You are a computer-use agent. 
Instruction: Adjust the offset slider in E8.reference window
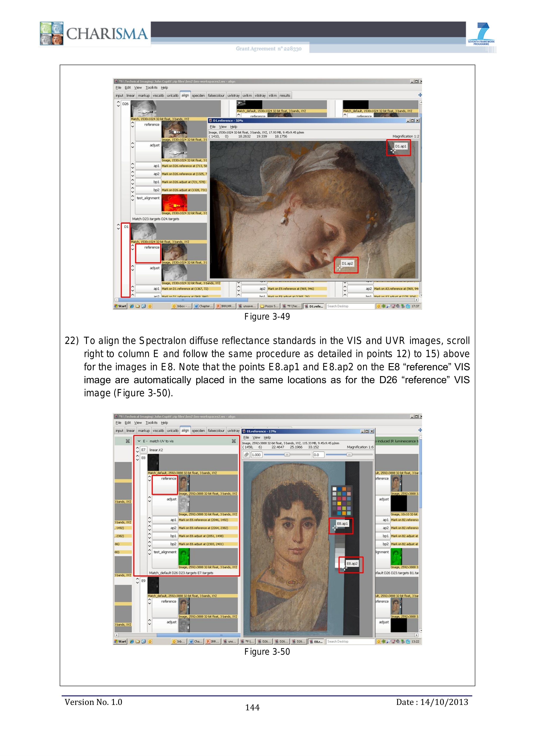pyautogui.click(x=349, y=455)
